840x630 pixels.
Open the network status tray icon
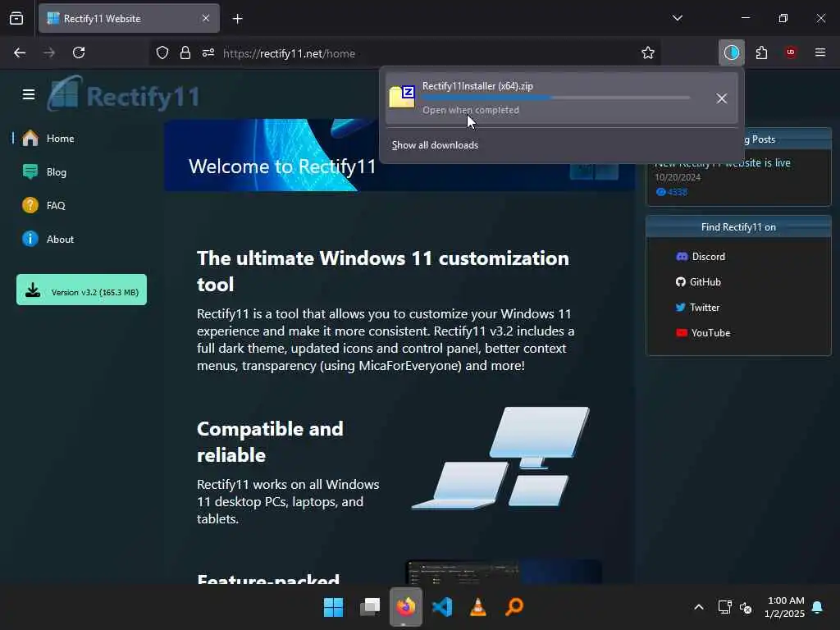(x=724, y=607)
